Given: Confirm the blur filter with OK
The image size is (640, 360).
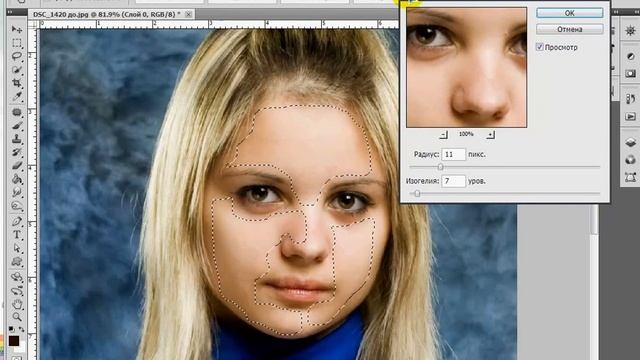Looking at the screenshot, I should pos(569,13).
